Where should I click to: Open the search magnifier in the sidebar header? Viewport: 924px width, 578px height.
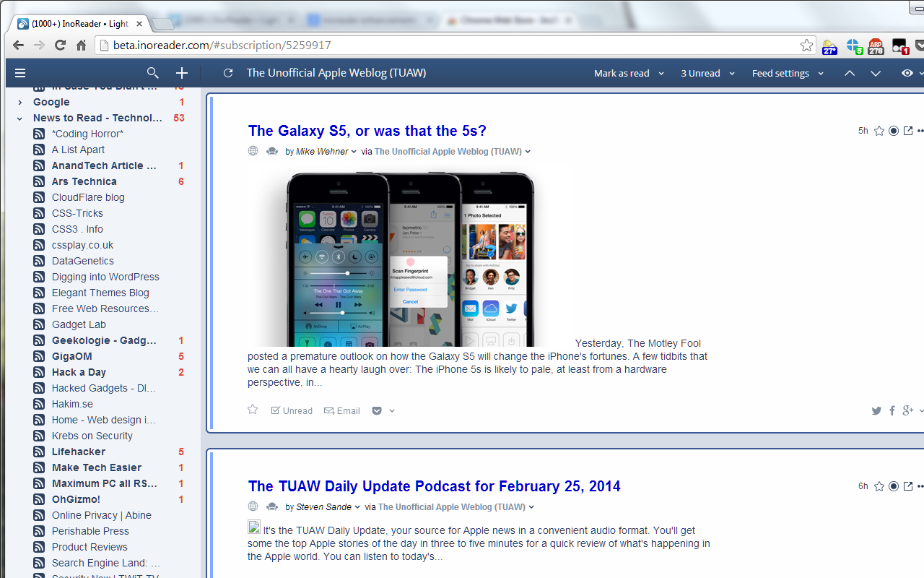[x=152, y=73]
